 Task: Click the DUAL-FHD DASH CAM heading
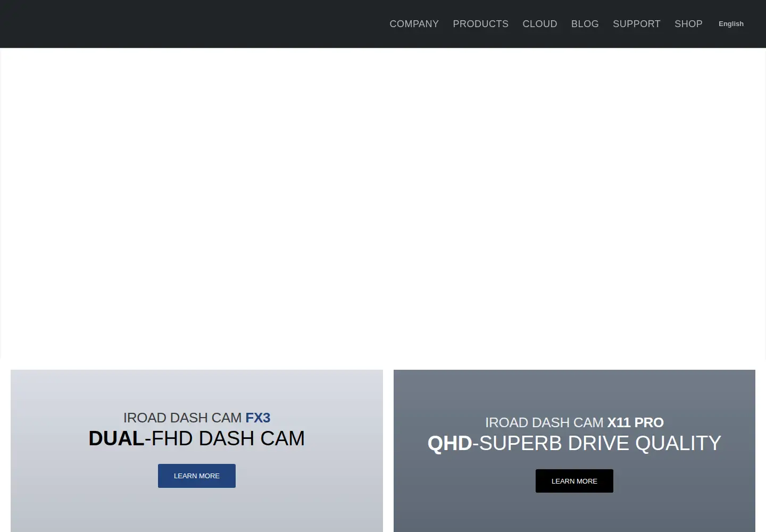coord(197,438)
